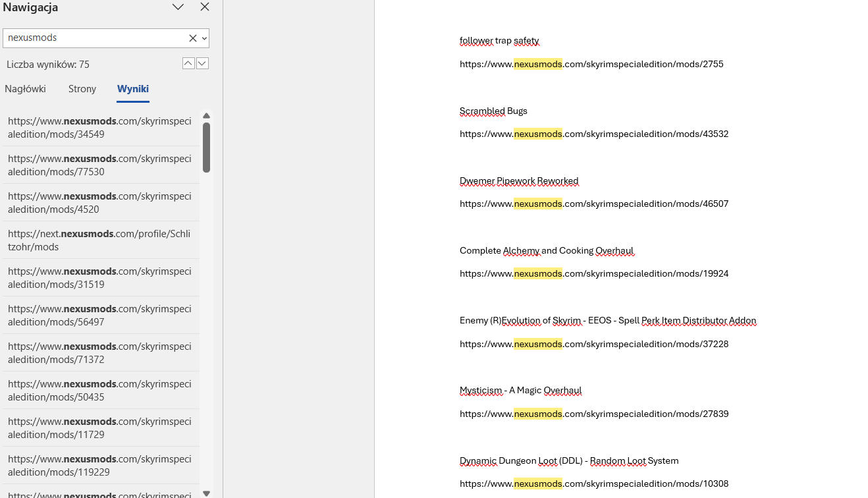The height and width of the screenshot is (498, 868).
Task: Select result ending in mods/4520
Action: (x=100, y=203)
